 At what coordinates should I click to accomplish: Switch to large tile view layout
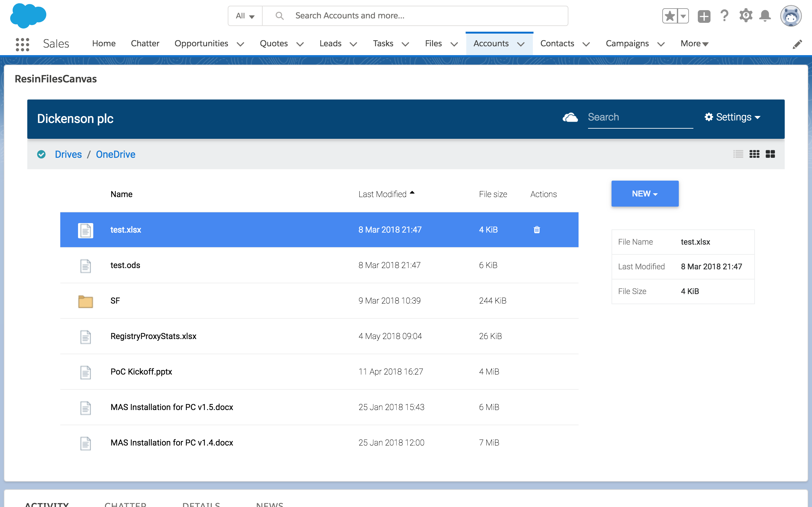[770, 154]
